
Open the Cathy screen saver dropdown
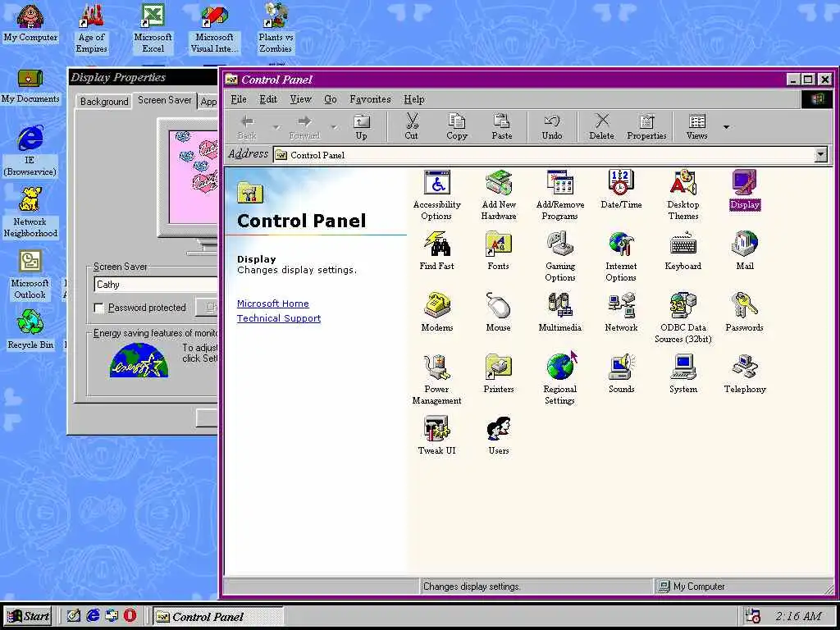pos(156,285)
